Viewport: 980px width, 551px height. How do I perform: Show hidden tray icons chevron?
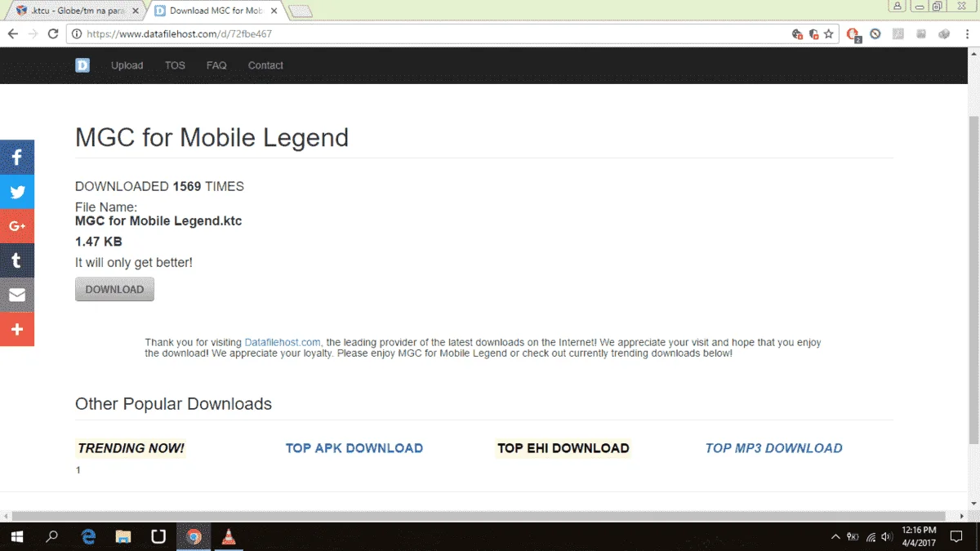[x=835, y=536]
